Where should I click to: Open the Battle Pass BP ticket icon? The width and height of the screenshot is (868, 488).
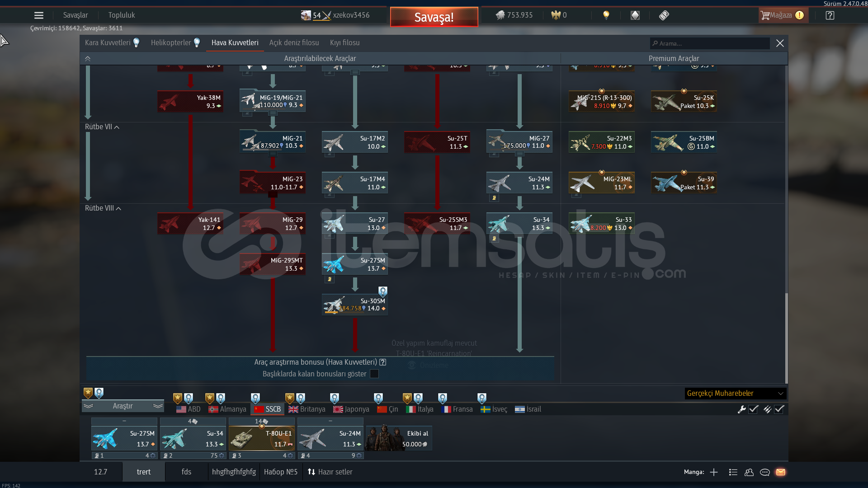[x=664, y=15]
